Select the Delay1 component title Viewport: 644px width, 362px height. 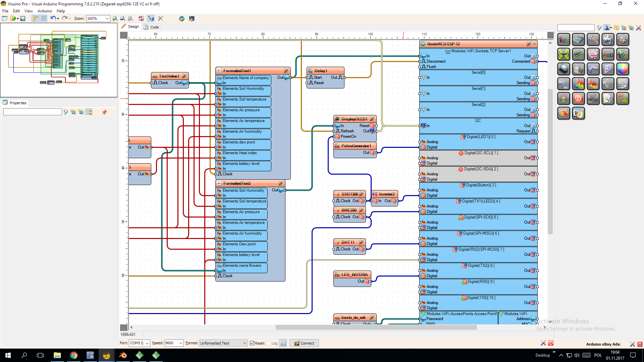tap(321, 71)
